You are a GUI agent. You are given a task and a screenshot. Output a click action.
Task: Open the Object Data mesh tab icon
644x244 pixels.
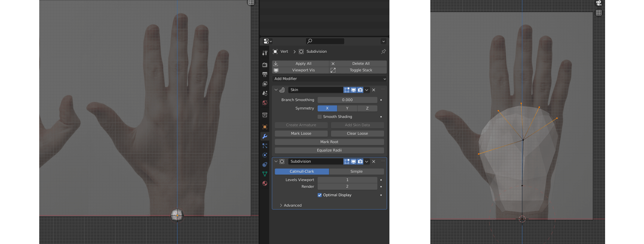tap(265, 174)
